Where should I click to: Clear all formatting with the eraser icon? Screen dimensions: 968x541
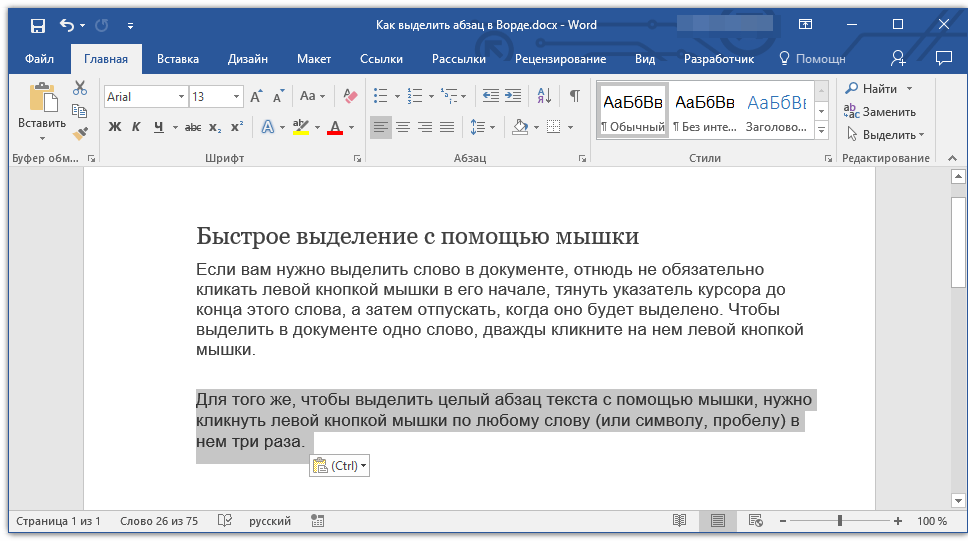(x=350, y=96)
